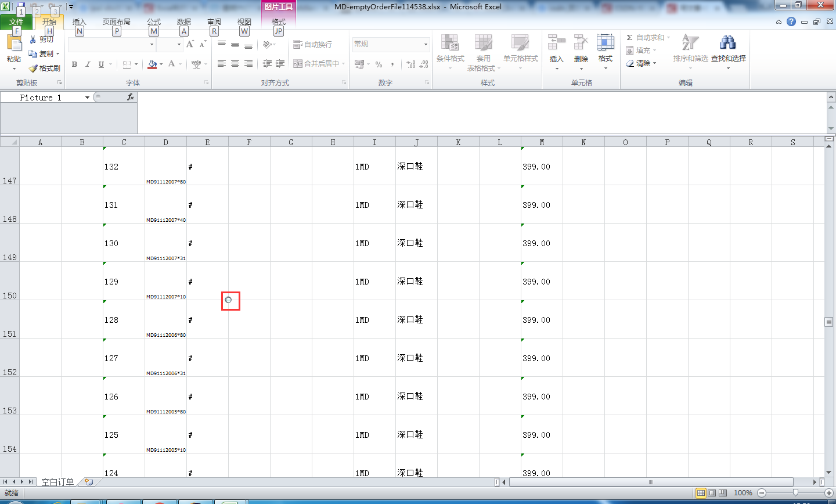Viewport: 836px width, 504px height.
Task: Click AutoSum (自动求和) button
Action: (x=648, y=37)
